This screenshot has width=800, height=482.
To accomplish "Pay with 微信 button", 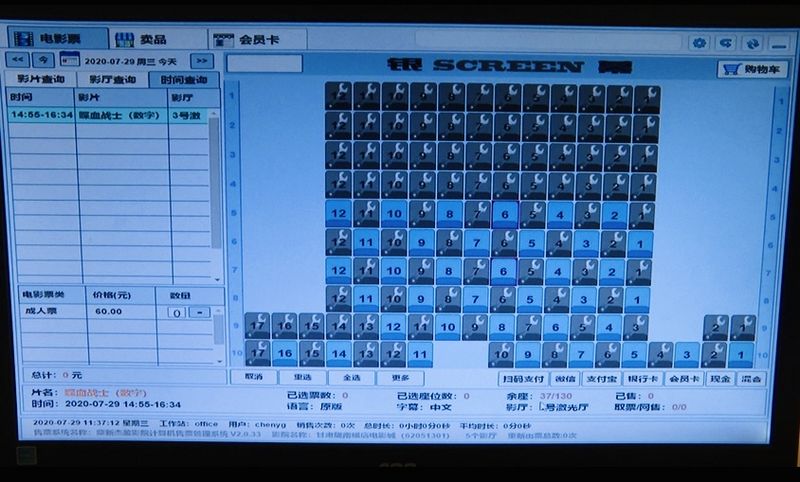I will (566, 379).
